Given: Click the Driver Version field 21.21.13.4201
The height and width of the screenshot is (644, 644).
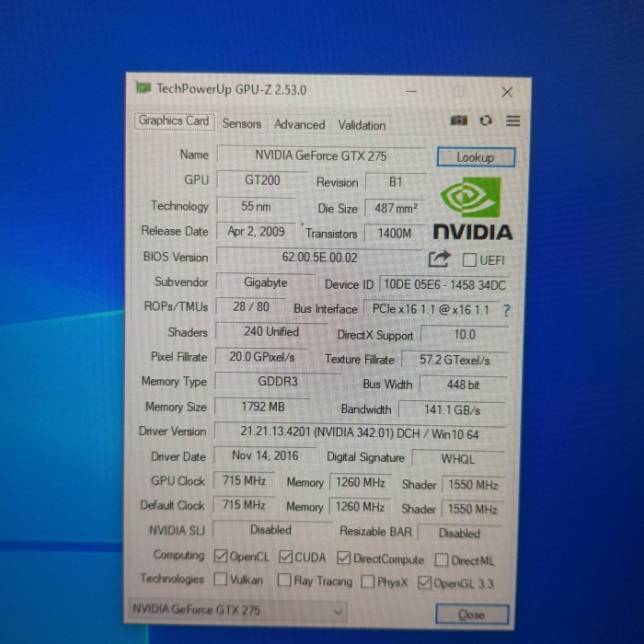Looking at the screenshot, I should point(360,433).
